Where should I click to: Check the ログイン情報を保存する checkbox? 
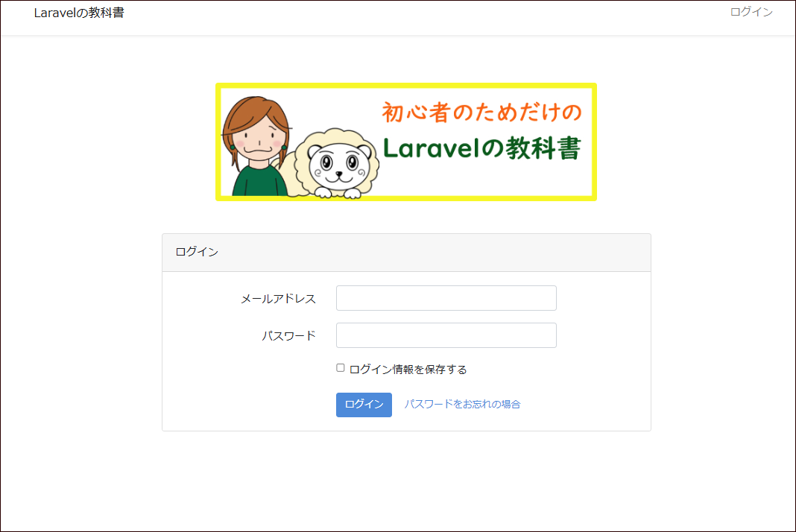click(341, 368)
